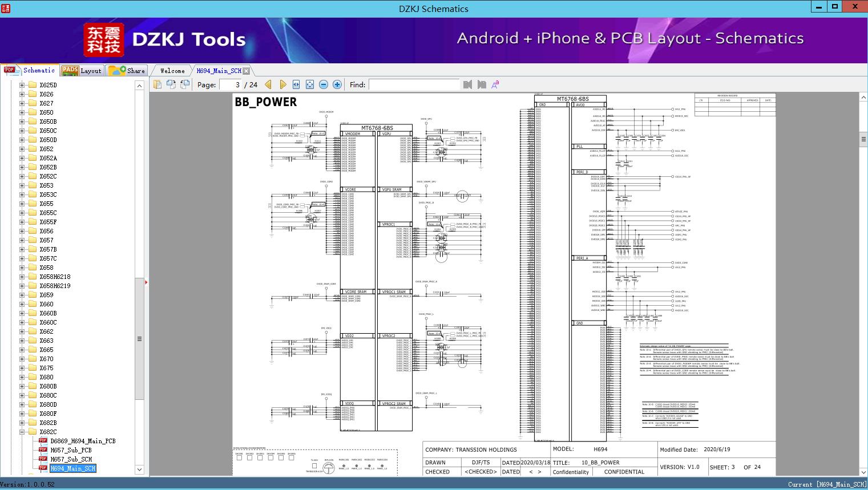This screenshot has height=490, width=868.
Task: Switch to the Layout tab
Action: 82,71
